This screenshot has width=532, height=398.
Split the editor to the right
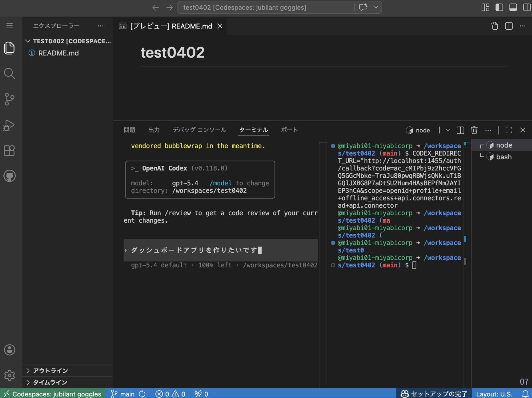point(509,26)
